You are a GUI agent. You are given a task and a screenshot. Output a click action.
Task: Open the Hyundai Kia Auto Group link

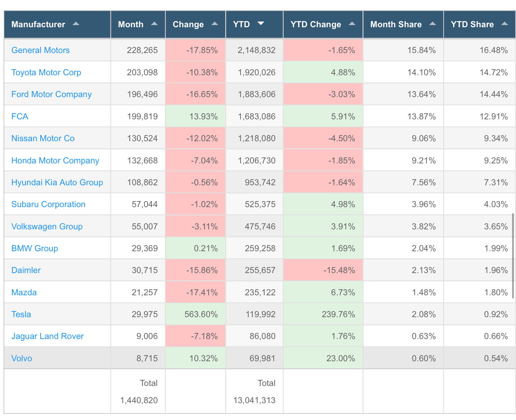57,182
